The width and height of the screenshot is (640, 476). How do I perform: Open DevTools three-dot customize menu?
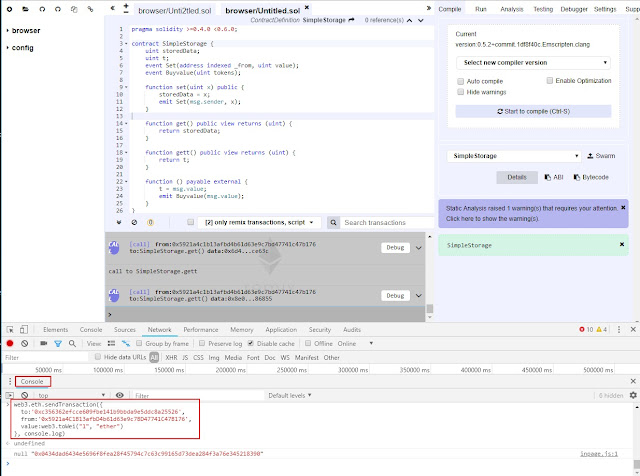(x=619, y=329)
